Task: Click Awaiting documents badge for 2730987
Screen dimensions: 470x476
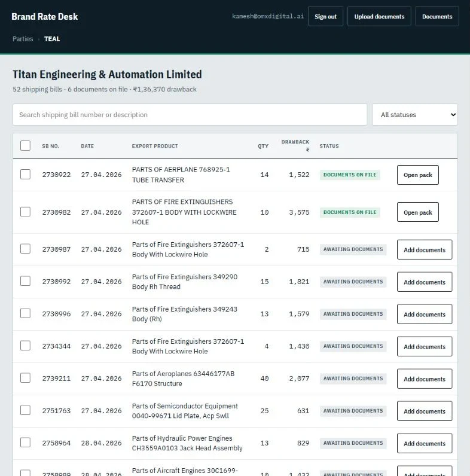Action: (x=353, y=249)
